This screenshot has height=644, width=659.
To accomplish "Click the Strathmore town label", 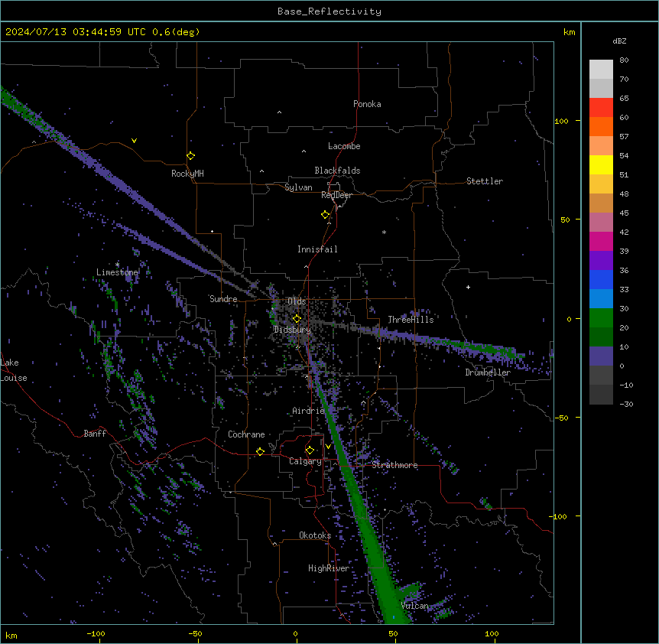I will click(394, 465).
